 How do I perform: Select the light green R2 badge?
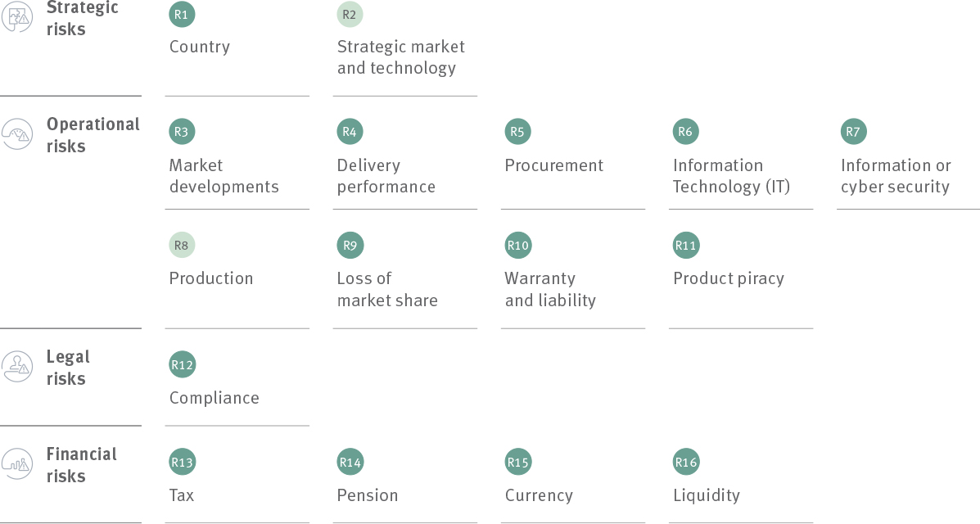pos(350,14)
